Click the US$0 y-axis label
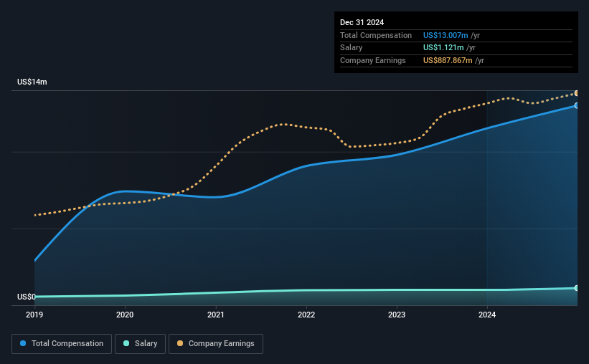This screenshot has width=589, height=364. [x=27, y=297]
